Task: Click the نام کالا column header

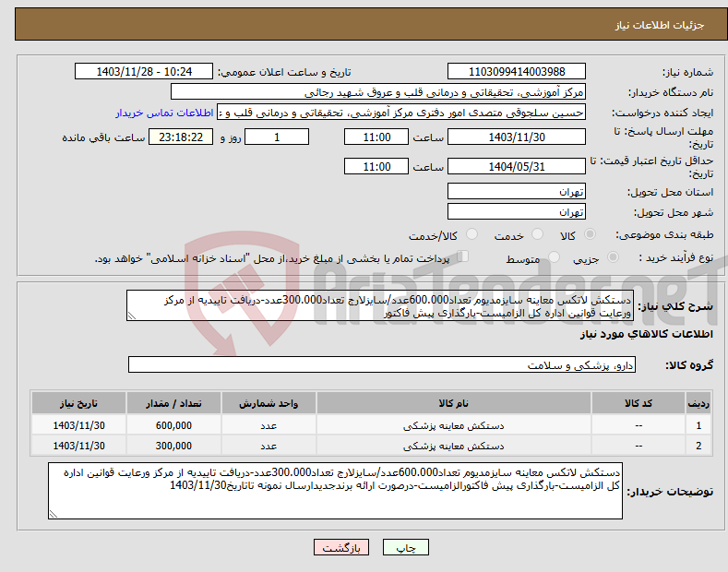Action: [x=454, y=403]
